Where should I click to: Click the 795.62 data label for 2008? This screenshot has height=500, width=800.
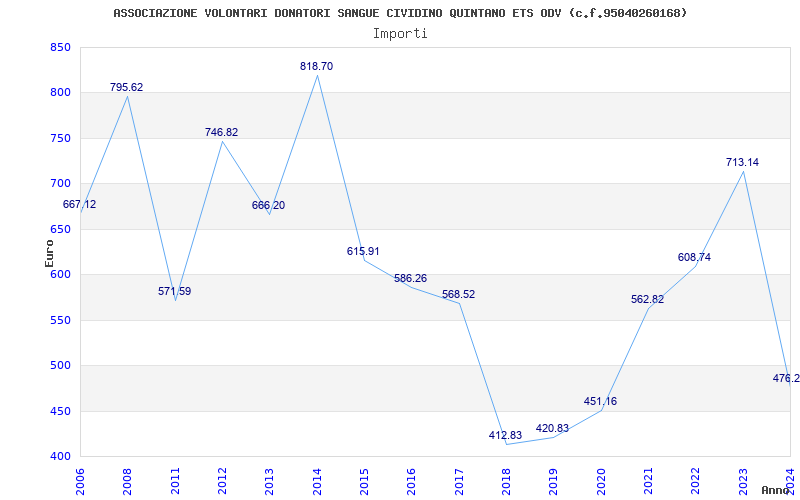(127, 87)
